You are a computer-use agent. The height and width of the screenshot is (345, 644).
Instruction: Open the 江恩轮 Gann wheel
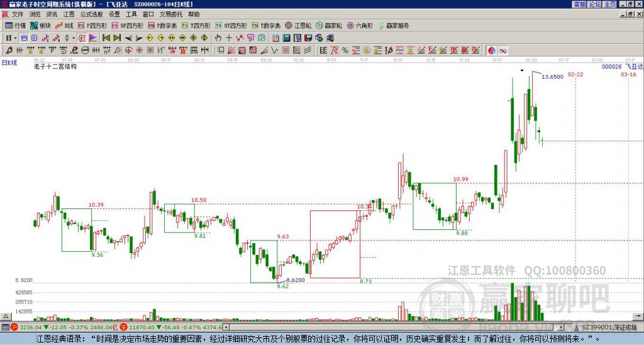299,25
